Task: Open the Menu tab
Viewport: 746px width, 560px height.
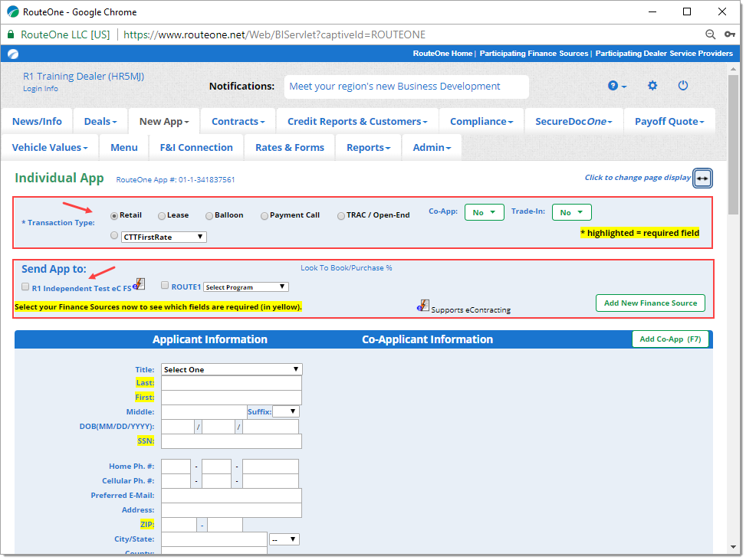Action: [123, 147]
